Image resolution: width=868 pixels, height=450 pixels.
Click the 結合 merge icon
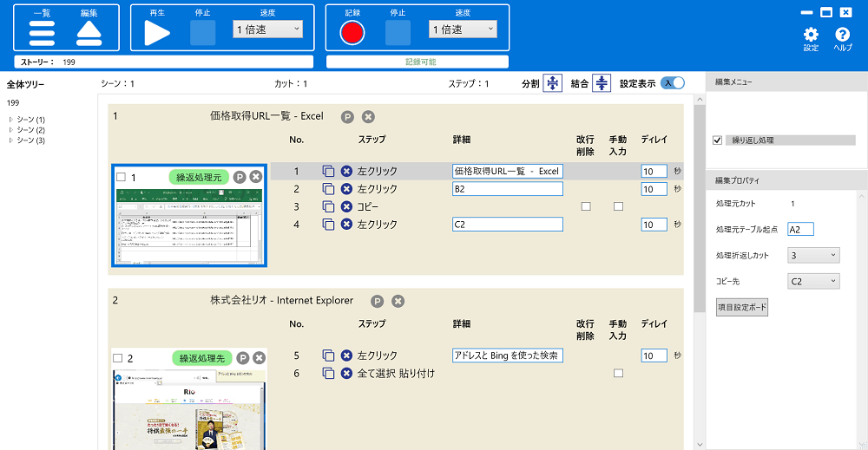602,83
